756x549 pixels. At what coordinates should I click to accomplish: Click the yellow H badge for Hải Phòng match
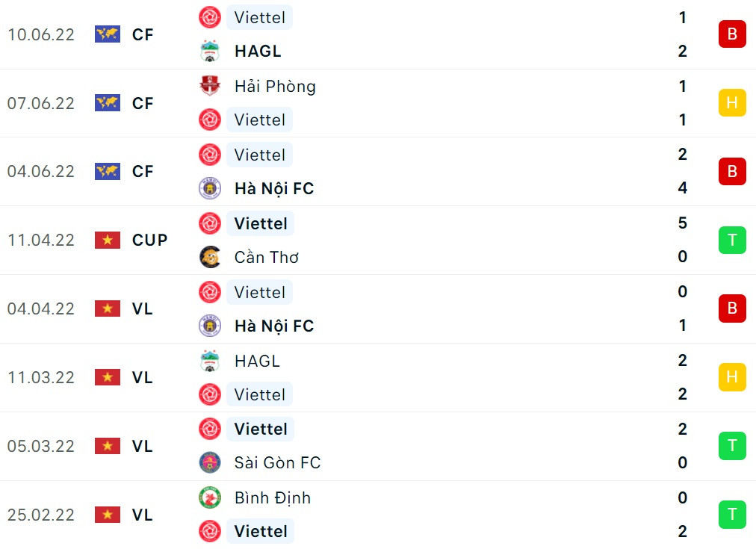(x=732, y=103)
